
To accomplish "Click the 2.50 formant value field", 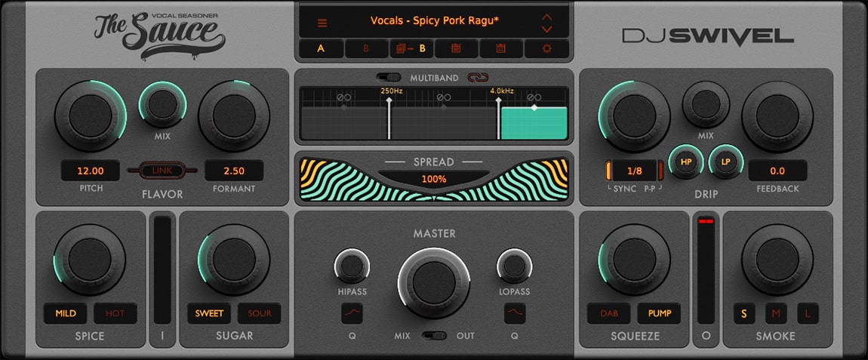I will (234, 171).
